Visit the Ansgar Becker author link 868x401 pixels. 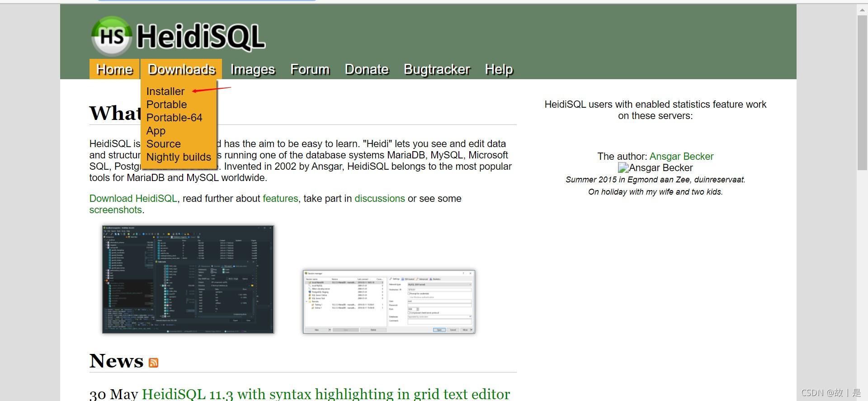coord(681,157)
